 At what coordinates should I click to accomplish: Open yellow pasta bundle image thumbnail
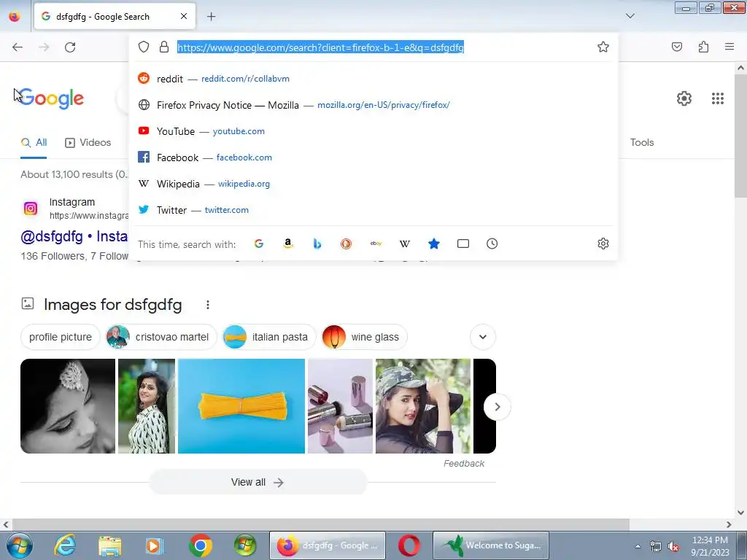241,406
